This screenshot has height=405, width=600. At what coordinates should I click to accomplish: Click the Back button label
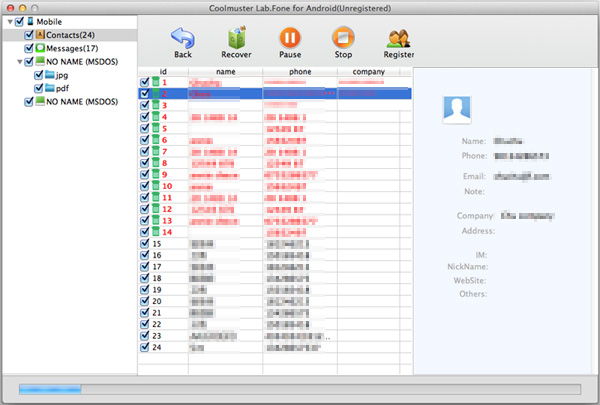[183, 54]
